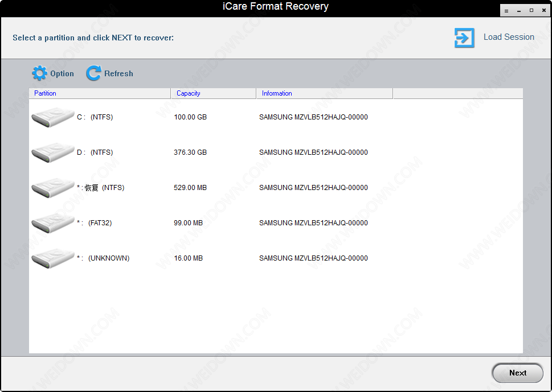
Task: Select the UNKNOWN partition drive icon
Action: coord(53,258)
